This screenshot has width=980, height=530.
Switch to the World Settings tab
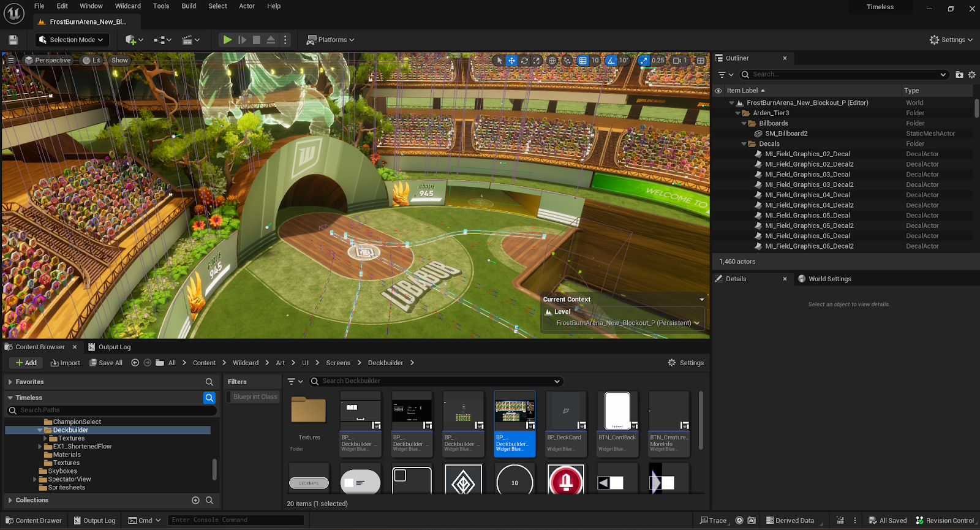(x=824, y=279)
